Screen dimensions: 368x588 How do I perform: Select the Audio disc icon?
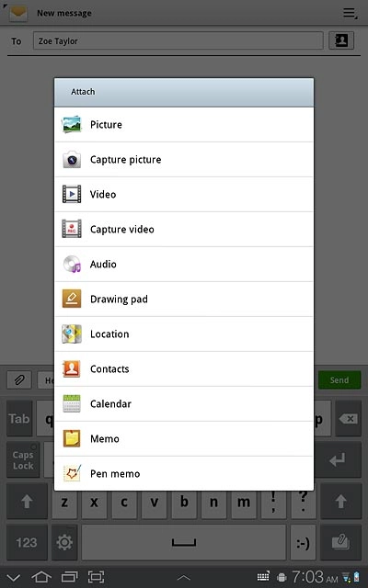point(72,264)
